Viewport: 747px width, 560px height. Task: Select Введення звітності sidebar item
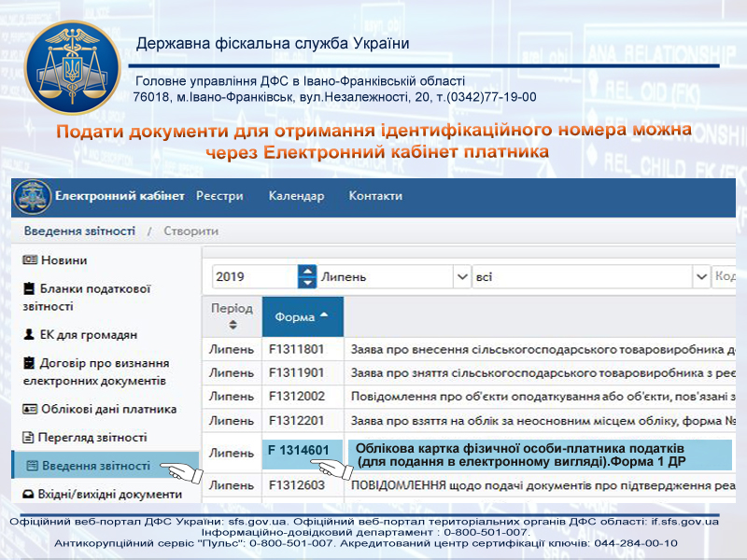105,465
